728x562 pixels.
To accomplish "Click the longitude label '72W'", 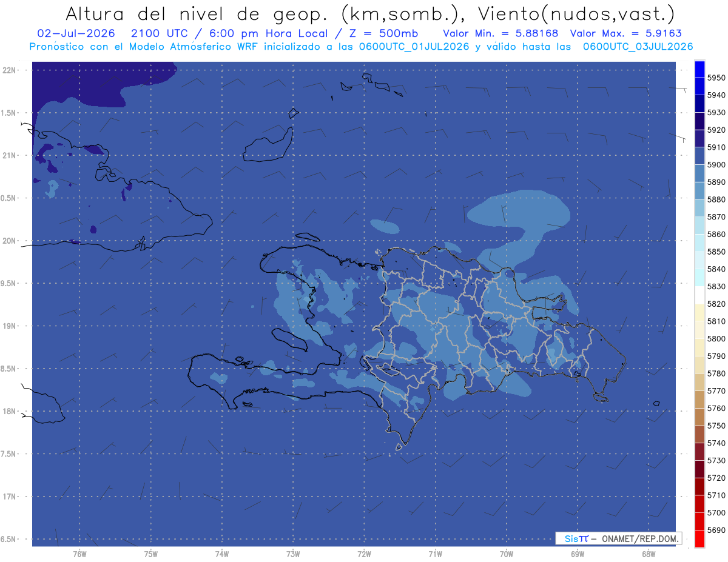I will (364, 554).
